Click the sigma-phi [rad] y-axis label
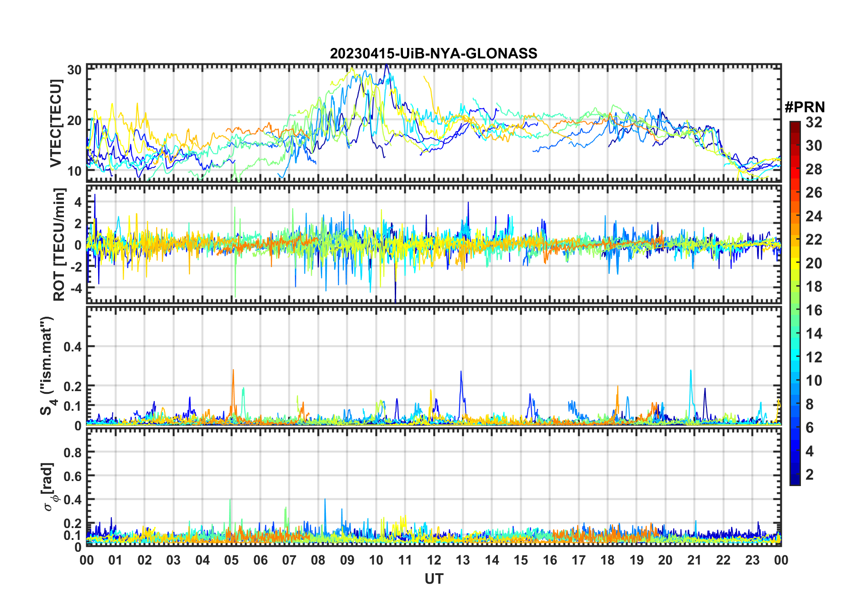 pyautogui.click(x=49, y=487)
